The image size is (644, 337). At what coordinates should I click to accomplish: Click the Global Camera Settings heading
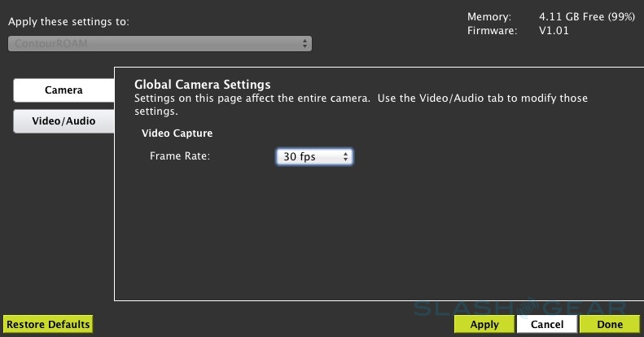202,84
